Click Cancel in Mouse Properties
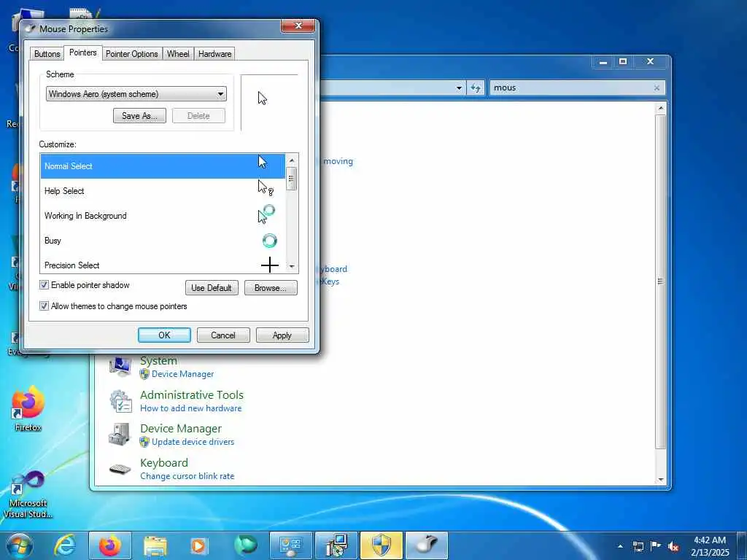The width and height of the screenshot is (747, 560). pyautogui.click(x=223, y=335)
